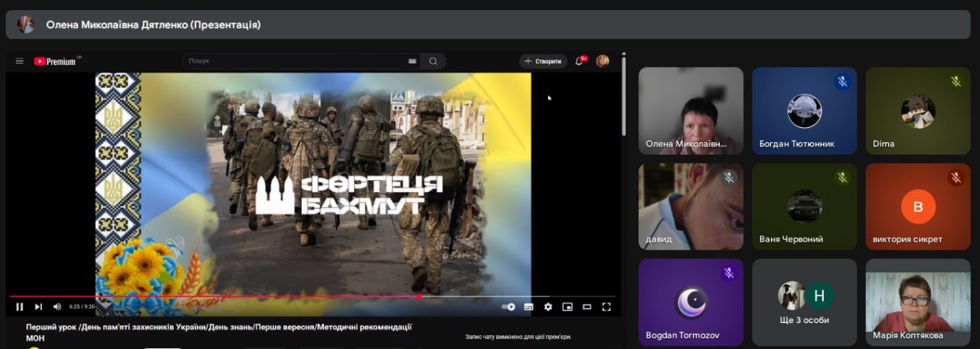Toggle the autoplay switch
The height and width of the screenshot is (349, 980).
[508, 307]
